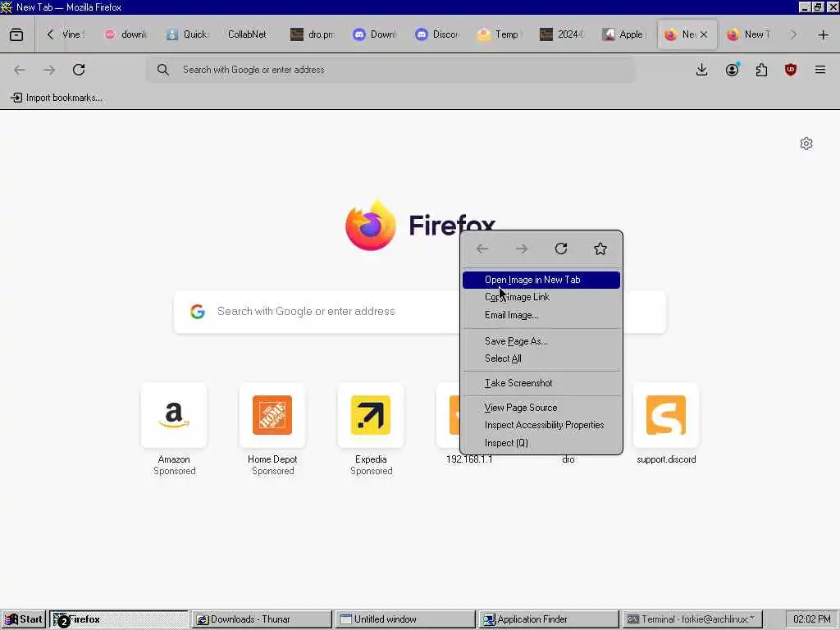Go back using toolbar back arrow
This screenshot has height=630, width=840.
point(20,70)
